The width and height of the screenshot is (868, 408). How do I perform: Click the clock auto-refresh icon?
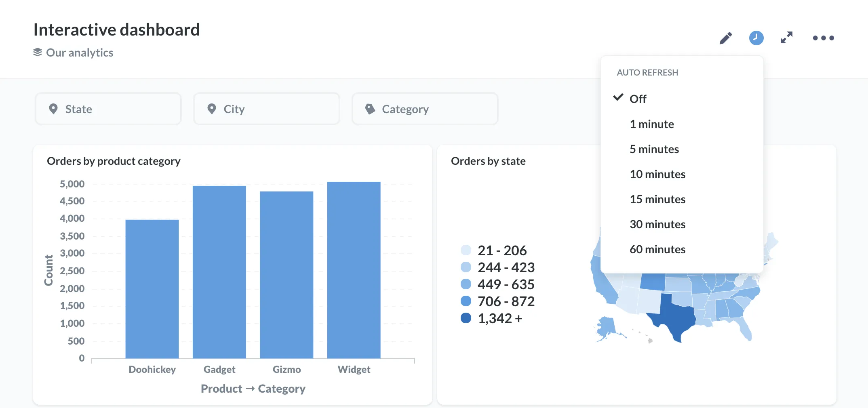click(756, 38)
